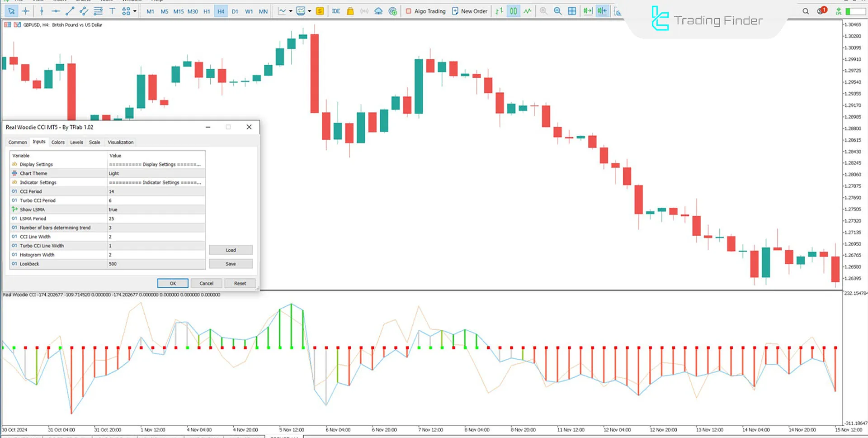Image resolution: width=868 pixels, height=438 pixels.
Task: Expand the line chart style dropdown
Action: pyautogui.click(x=290, y=11)
